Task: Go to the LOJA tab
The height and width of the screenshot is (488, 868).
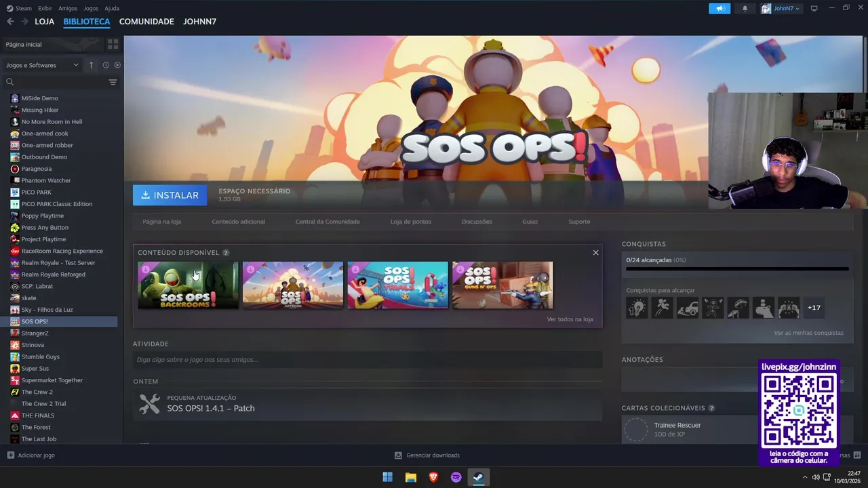Action: click(45, 22)
